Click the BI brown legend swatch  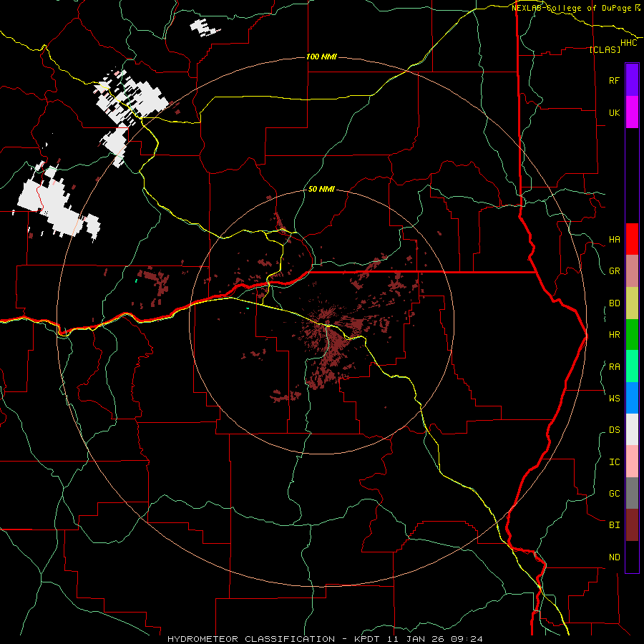632,525
